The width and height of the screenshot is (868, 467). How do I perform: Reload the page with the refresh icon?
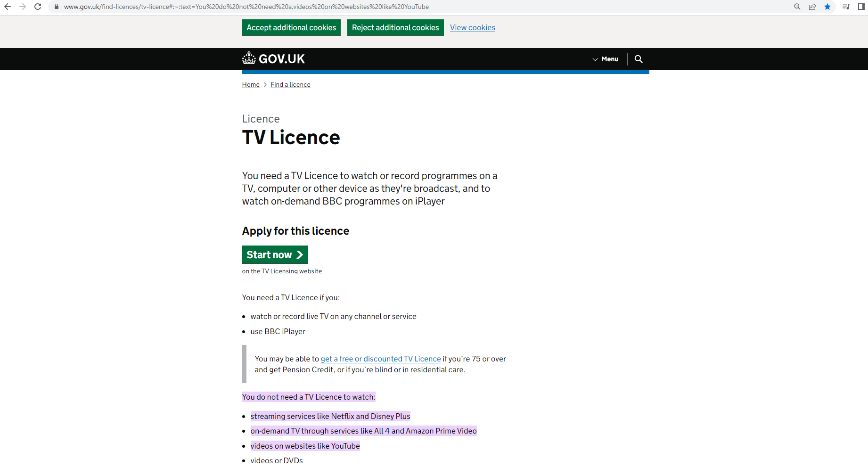click(x=38, y=7)
